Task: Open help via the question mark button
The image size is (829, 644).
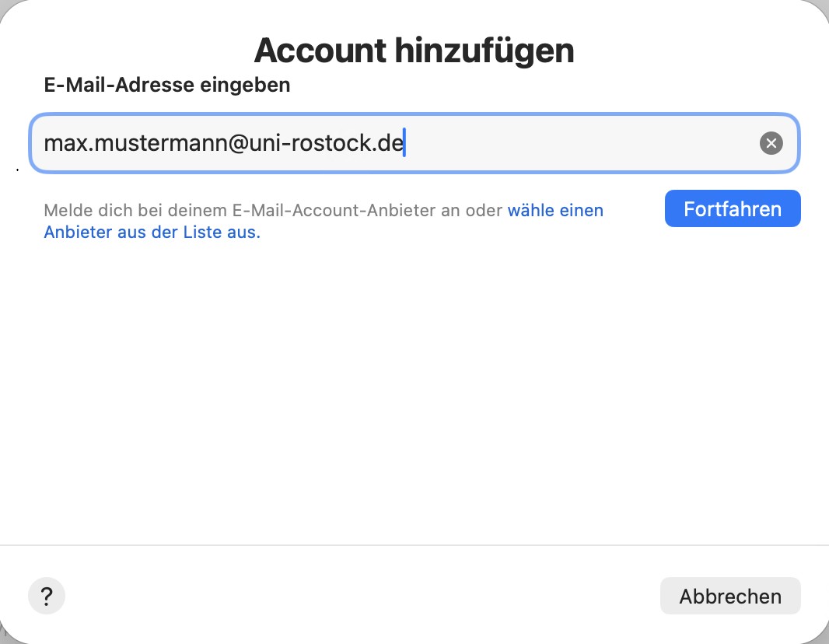Action: [47, 597]
